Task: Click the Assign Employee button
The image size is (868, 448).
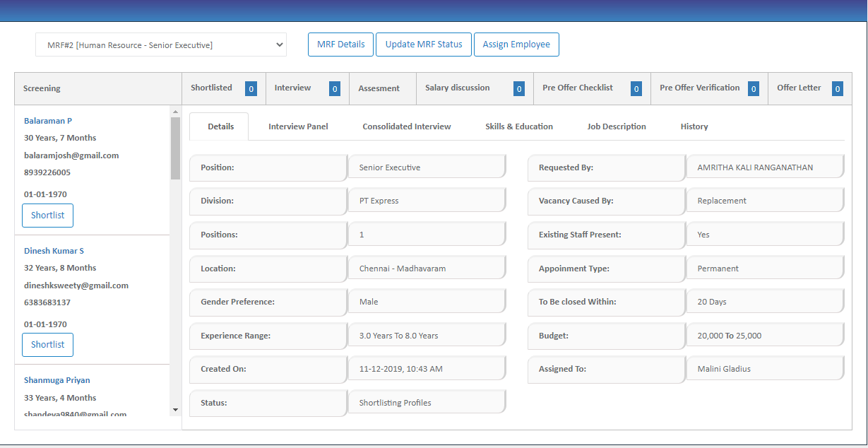Action: (516, 44)
